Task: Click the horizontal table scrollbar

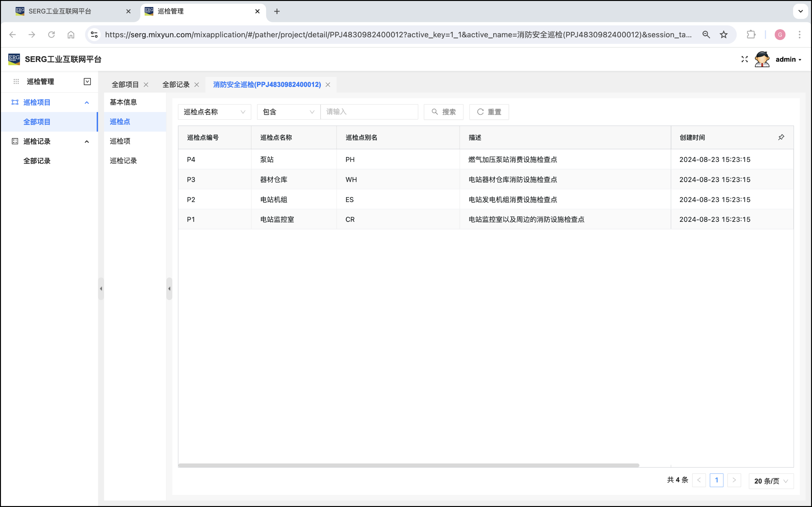Action: (x=409, y=466)
